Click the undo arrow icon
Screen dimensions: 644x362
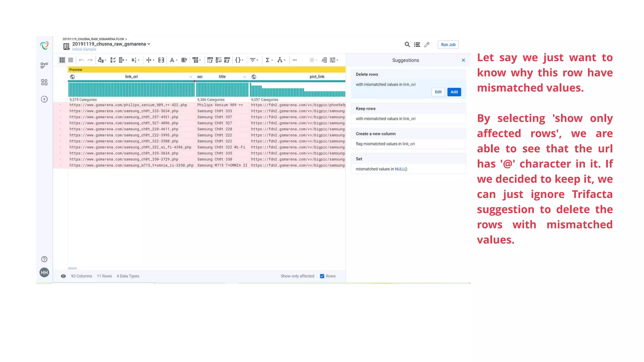pos(81,60)
